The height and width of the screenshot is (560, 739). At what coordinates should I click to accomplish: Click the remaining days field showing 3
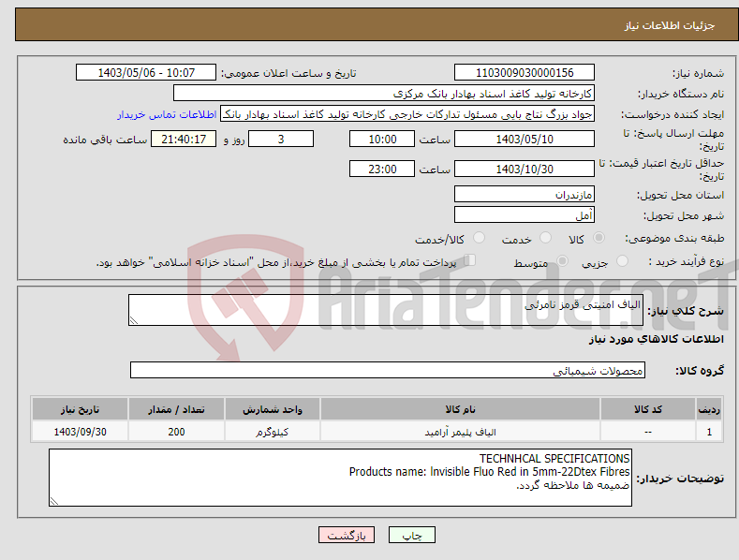coord(281,139)
